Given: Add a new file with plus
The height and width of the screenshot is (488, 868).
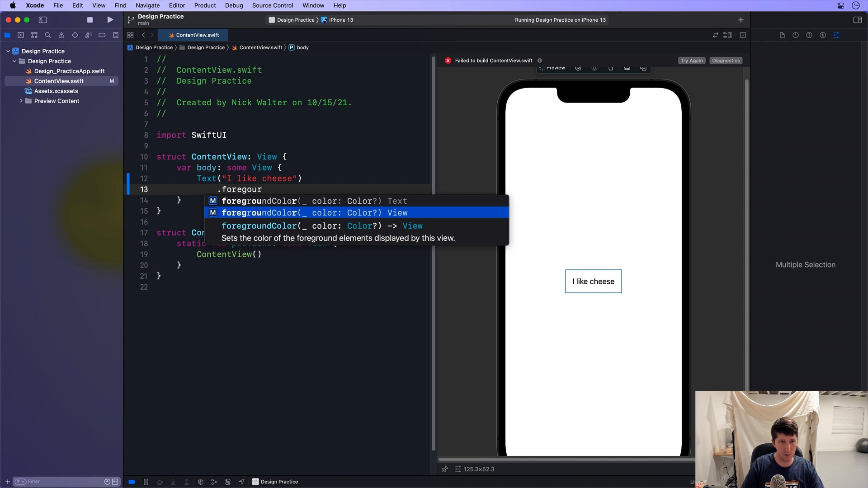Looking at the screenshot, I should 7,482.
